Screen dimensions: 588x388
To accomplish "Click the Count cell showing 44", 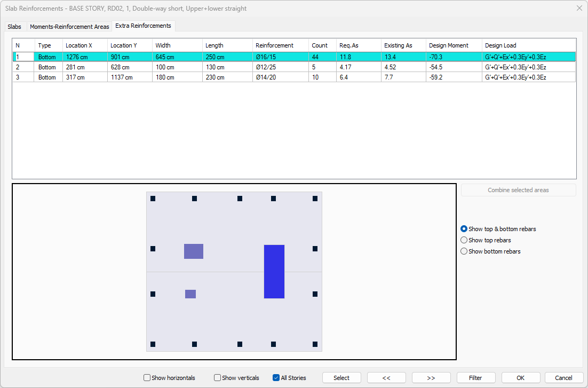I will [322, 57].
